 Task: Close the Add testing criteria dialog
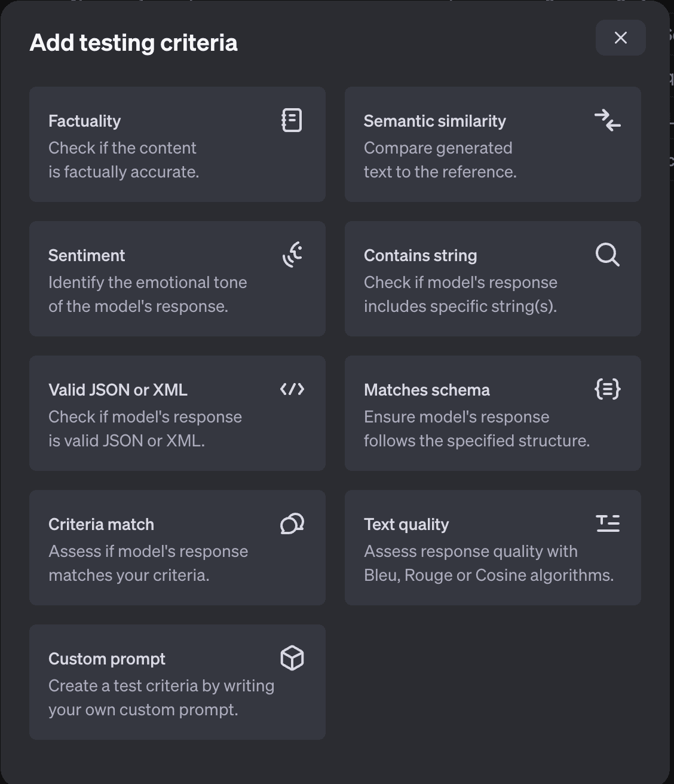[x=620, y=38]
